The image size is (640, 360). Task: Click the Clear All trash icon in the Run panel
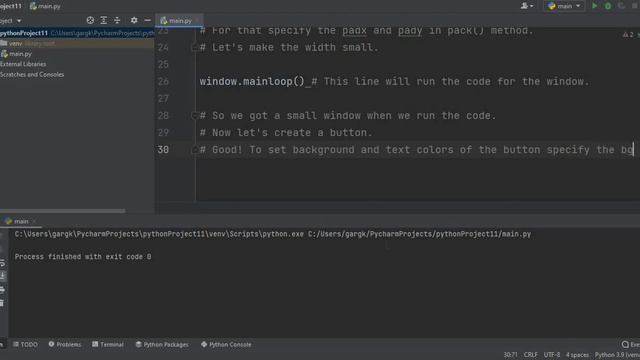2,303
